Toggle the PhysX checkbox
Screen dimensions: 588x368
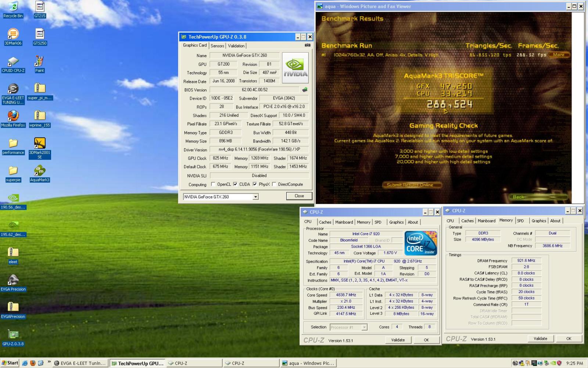[255, 184]
